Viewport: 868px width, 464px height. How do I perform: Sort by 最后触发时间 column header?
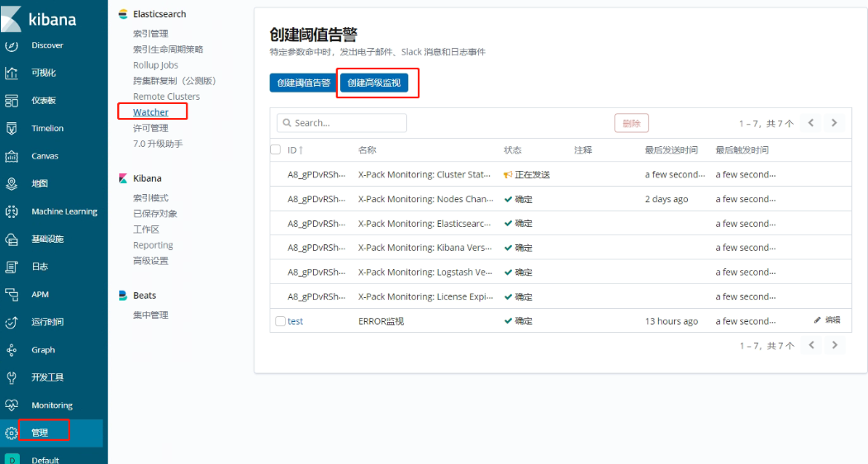point(742,150)
